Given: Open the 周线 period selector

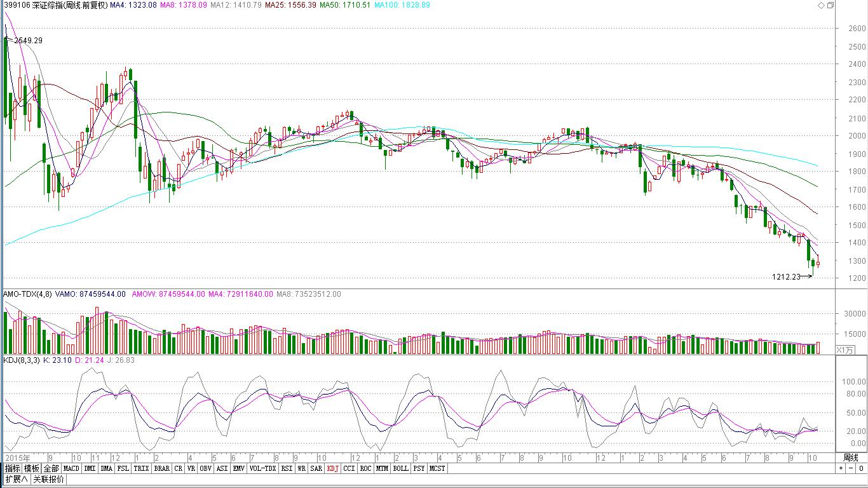Looking at the screenshot, I should click(x=850, y=457).
